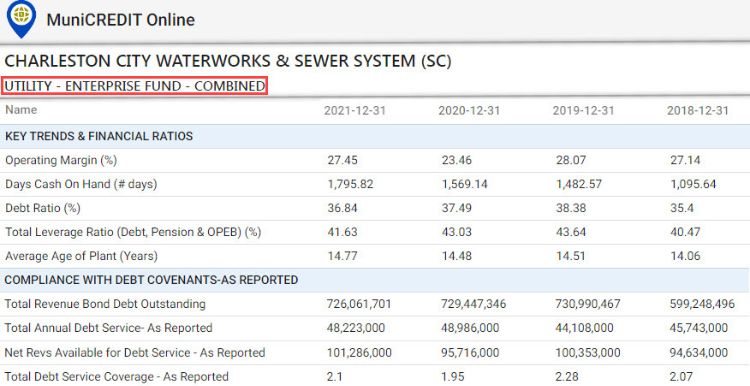This screenshot has width=750, height=386.
Task: Select Total Leverage value 40.47
Action: pos(685,232)
